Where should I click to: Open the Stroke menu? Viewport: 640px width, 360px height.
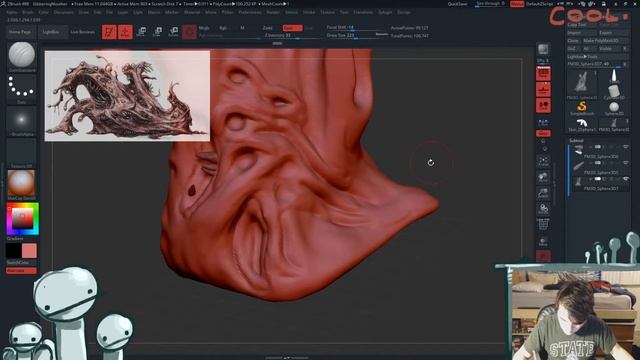[x=309, y=12]
